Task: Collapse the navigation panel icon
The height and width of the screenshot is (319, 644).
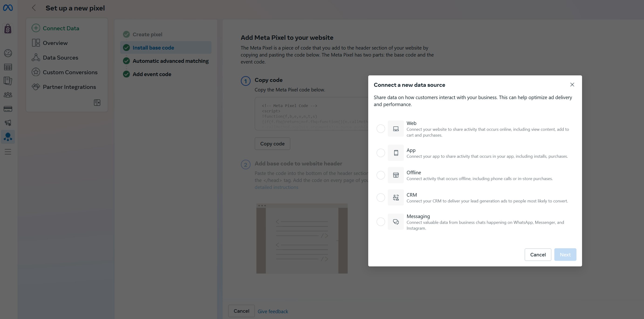Action: (x=97, y=102)
